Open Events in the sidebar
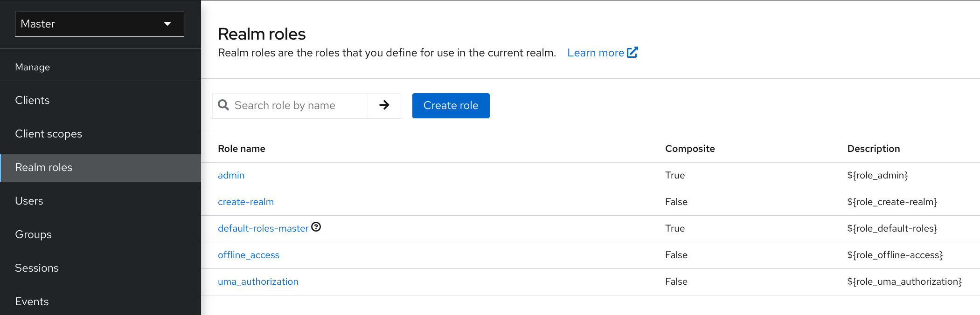The height and width of the screenshot is (315, 980). [32, 301]
